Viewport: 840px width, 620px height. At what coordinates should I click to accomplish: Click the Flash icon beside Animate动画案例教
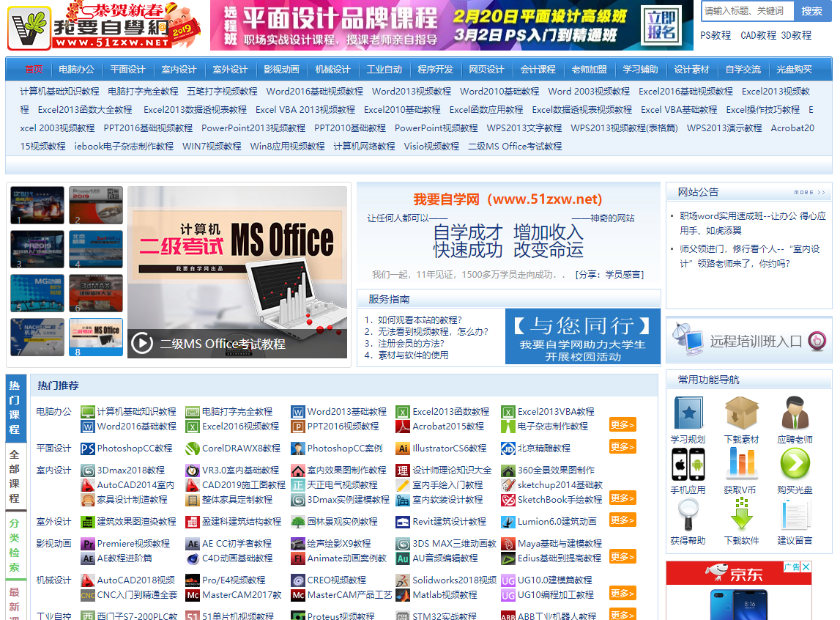point(298,558)
